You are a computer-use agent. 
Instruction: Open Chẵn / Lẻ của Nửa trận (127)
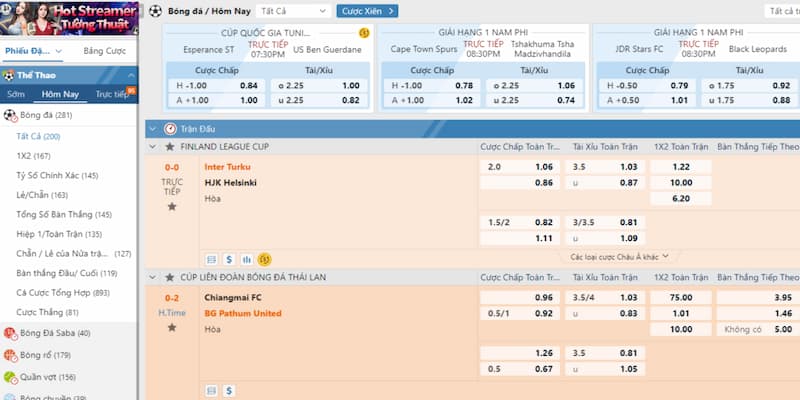(x=73, y=254)
